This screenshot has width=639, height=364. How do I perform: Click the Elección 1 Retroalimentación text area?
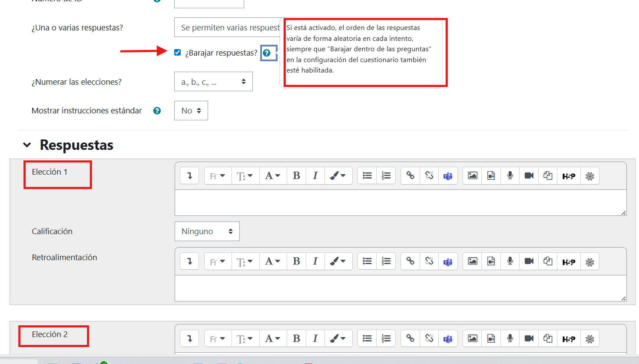(x=401, y=288)
